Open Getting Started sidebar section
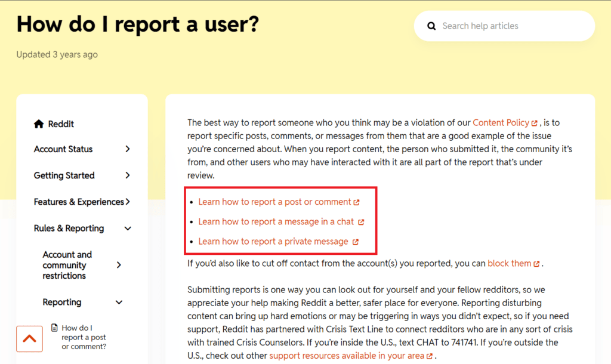This screenshot has width=611, height=364. pyautogui.click(x=64, y=175)
